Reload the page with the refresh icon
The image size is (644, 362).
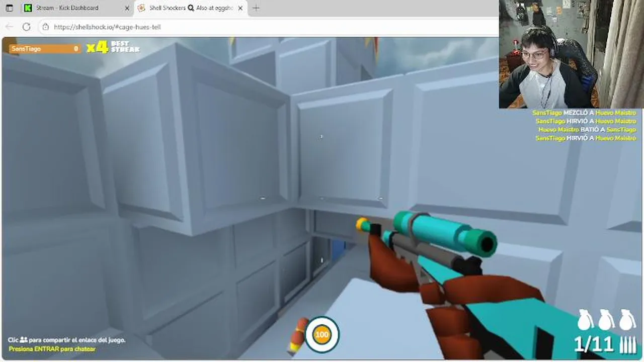27,27
